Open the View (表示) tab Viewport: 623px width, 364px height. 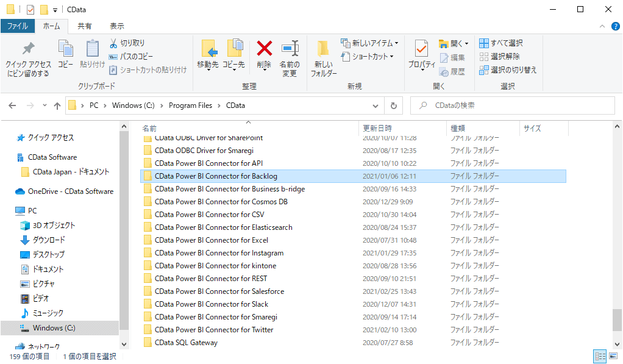pos(117,26)
